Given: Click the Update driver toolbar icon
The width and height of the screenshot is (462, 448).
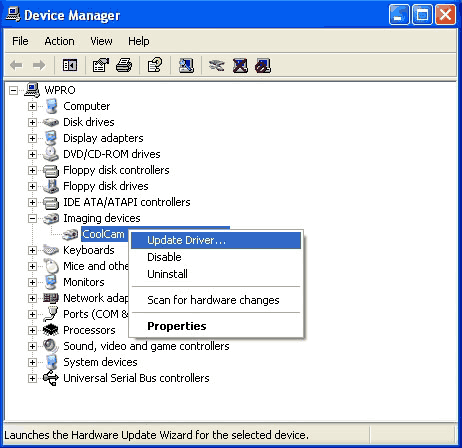Looking at the screenshot, I should pos(217,65).
